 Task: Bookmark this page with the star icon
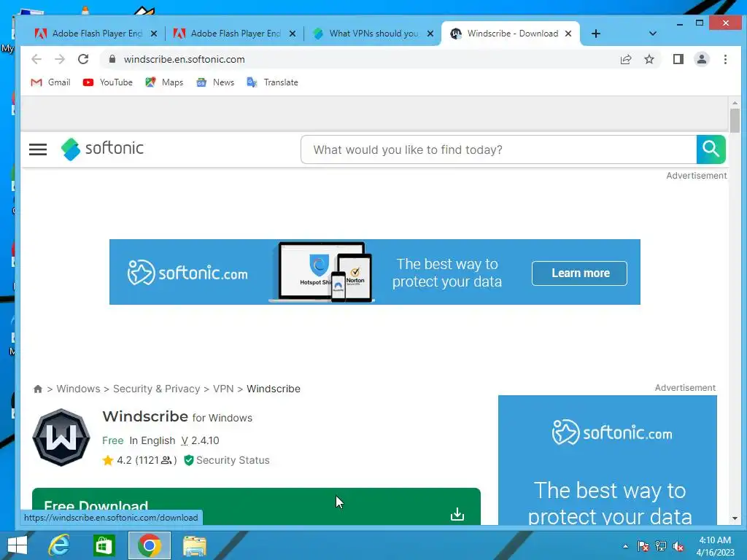[x=649, y=59]
